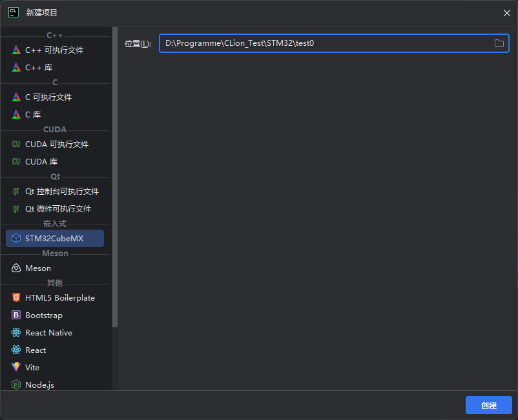Click the HTML5 Boilerplate icon
Viewport: 518px width, 420px height.
tap(16, 297)
